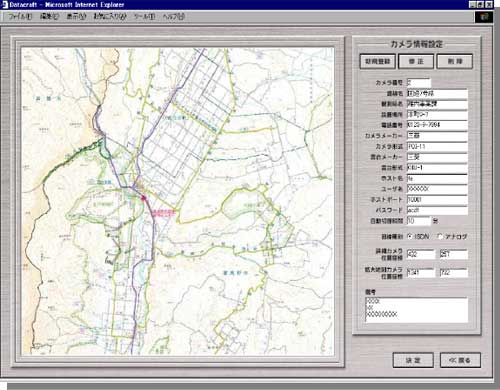Click the パスワード input field
The height and width of the screenshot is (390, 500).
coord(437,210)
